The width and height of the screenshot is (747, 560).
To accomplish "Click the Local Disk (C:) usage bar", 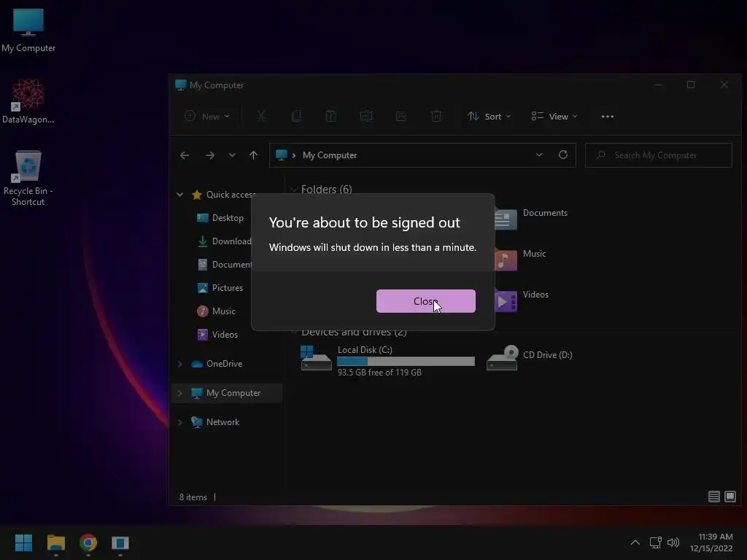I will (406, 362).
